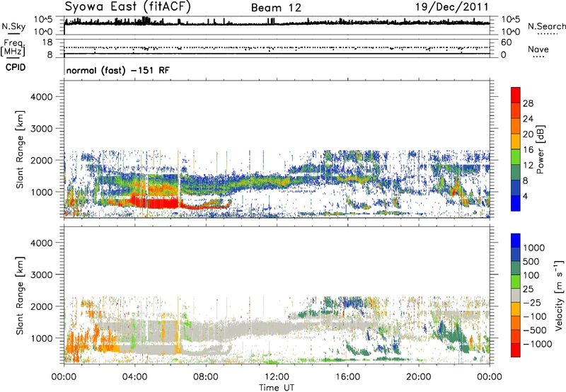Click the 'N.Sky' legend label
The height and width of the screenshot is (392, 566).
tap(13, 26)
